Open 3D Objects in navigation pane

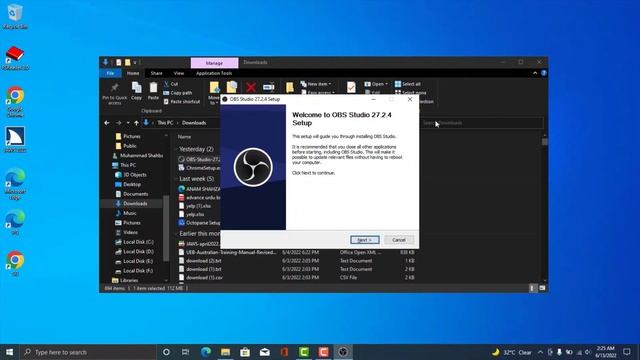131,175
